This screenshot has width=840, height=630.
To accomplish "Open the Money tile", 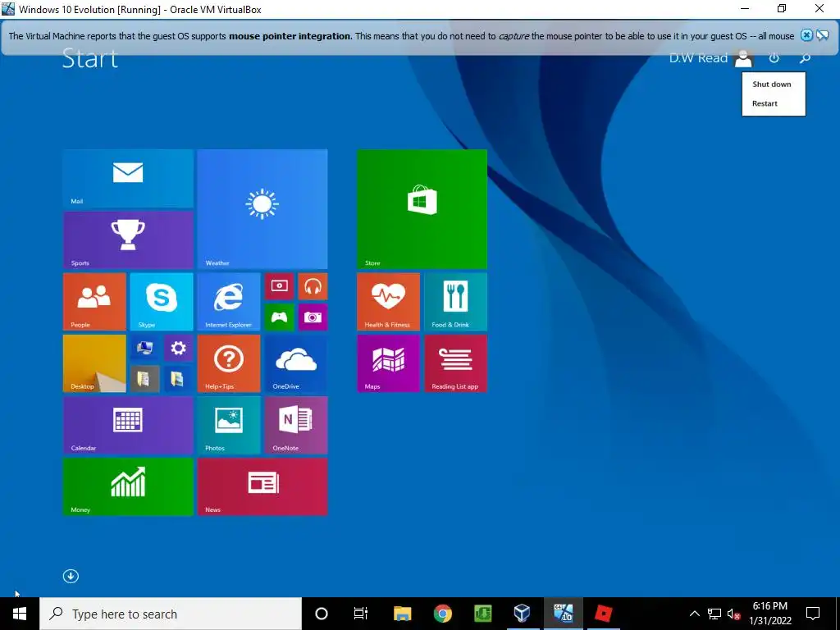I will (128, 487).
